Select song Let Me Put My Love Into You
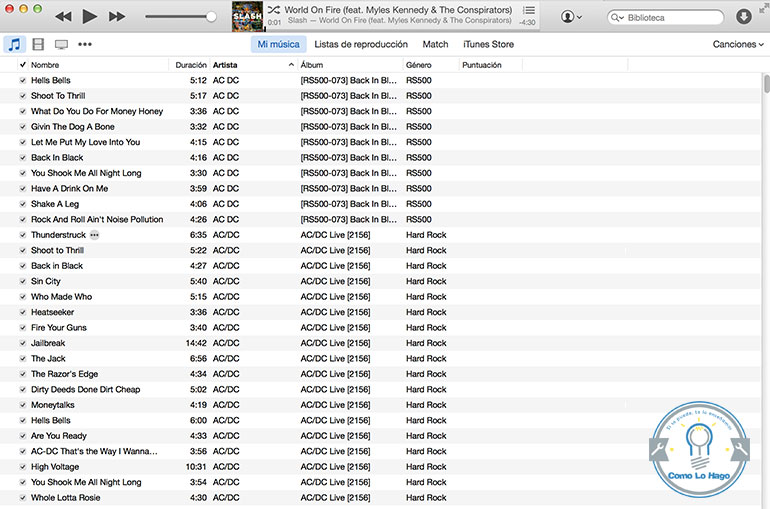Viewport: 770px width, 509px height. (85, 142)
